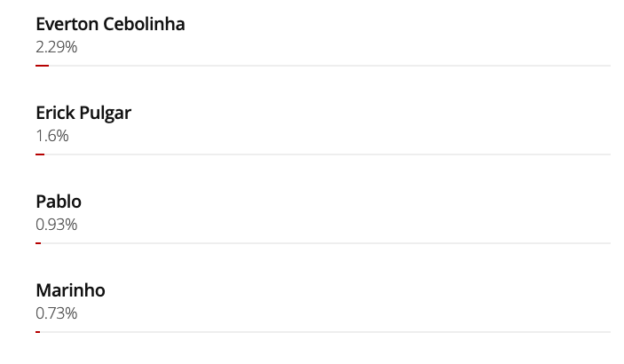Click the gray track under Pablo
Screen dimensions: 624x364
[x=328, y=243]
